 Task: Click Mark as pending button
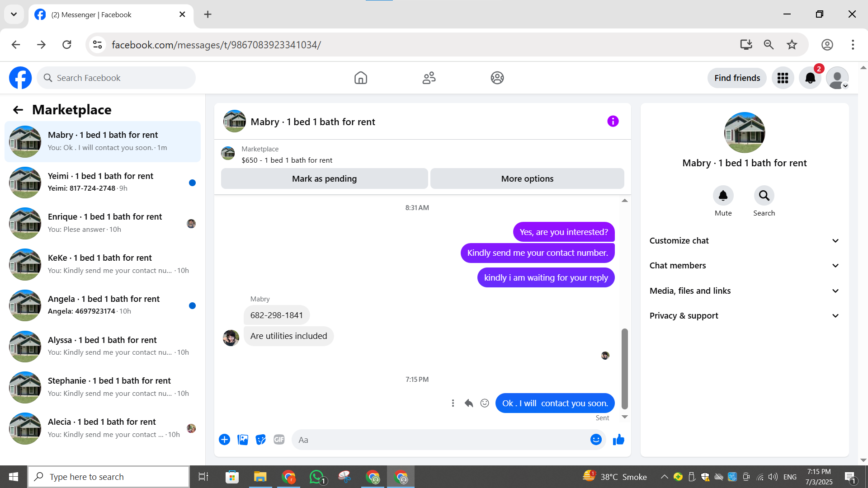[324, 178]
